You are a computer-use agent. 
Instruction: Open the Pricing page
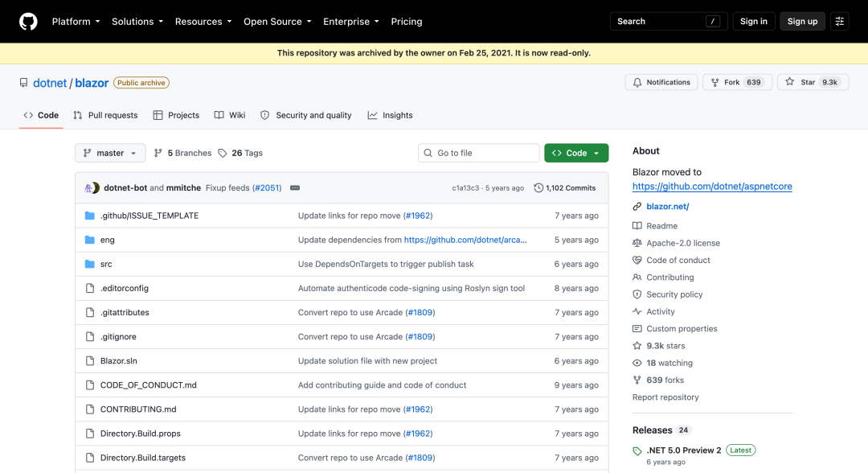(x=407, y=22)
